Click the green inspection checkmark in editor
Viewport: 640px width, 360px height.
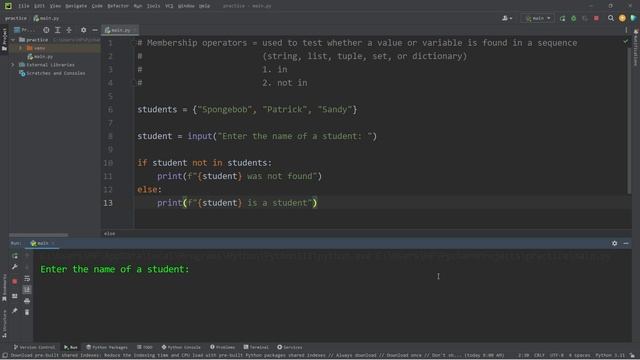[x=626, y=41]
